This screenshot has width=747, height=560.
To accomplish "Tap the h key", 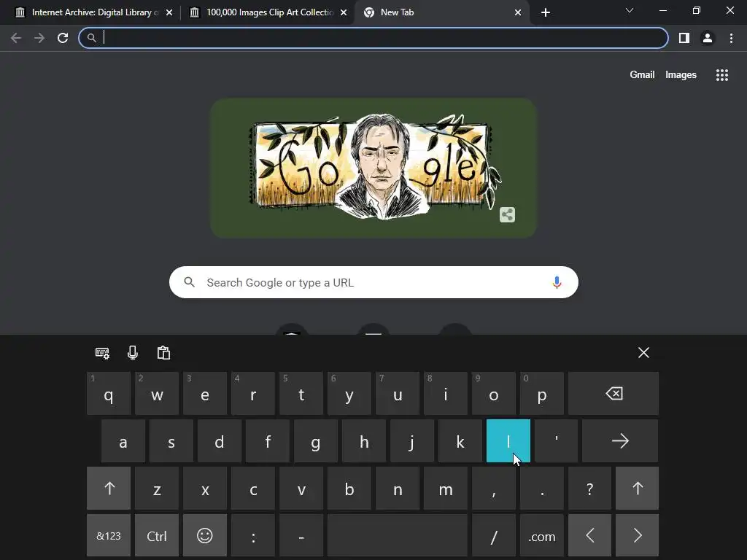I will (x=363, y=441).
